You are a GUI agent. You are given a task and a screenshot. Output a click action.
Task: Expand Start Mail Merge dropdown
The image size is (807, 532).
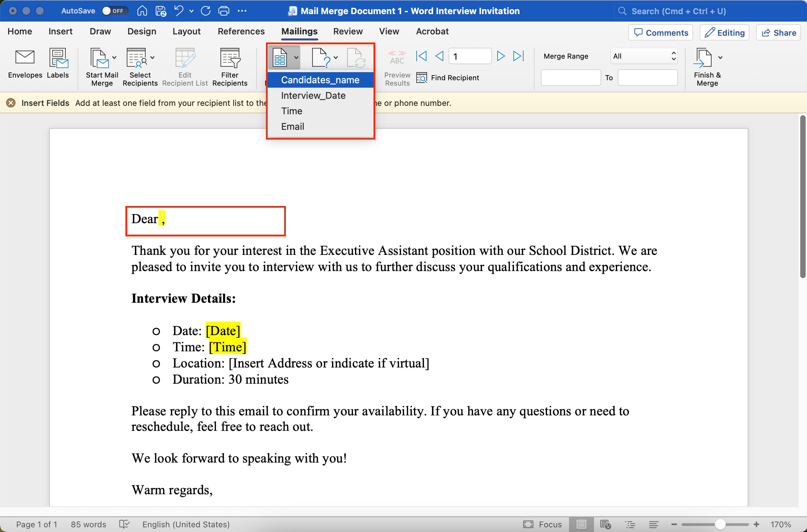point(114,58)
